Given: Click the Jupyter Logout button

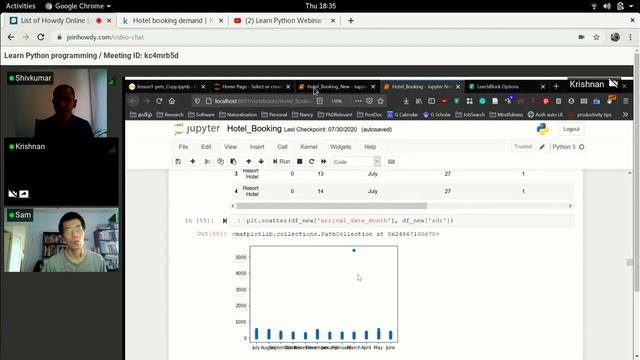Looking at the screenshot, I should tap(571, 129).
